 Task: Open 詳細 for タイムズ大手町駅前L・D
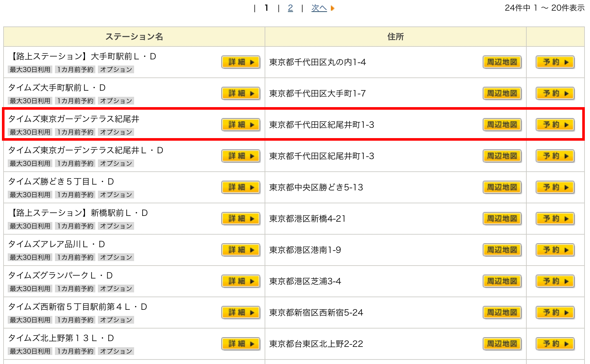pos(241,93)
